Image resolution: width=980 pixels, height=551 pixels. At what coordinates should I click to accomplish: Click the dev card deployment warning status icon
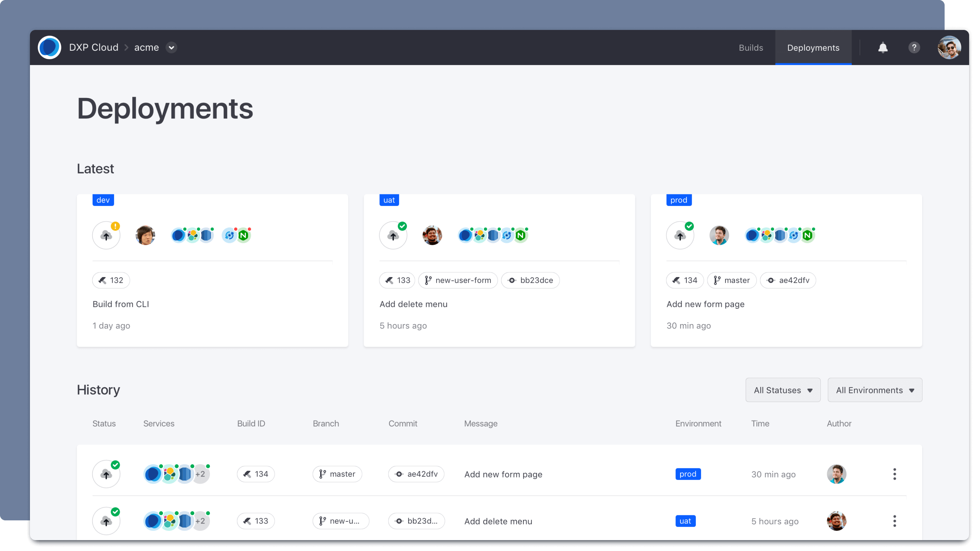[x=106, y=235]
